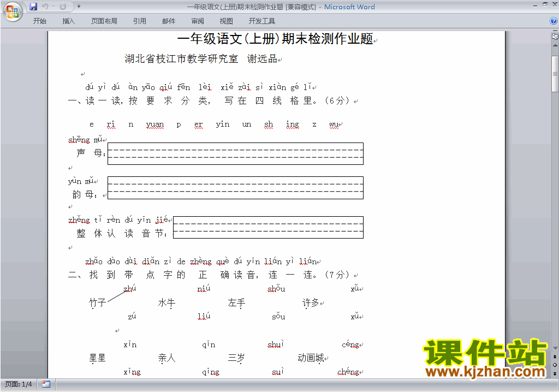
Task: Click the word 动画城
Action: 311,358
